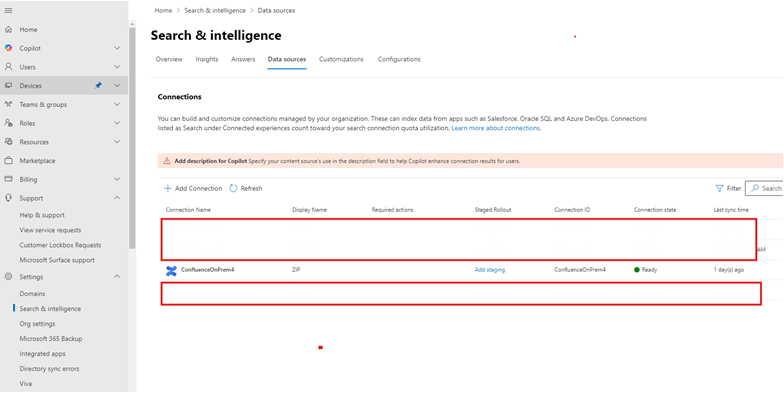This screenshot has height=393, width=784.
Task: Click the Add staging link
Action: (490, 270)
